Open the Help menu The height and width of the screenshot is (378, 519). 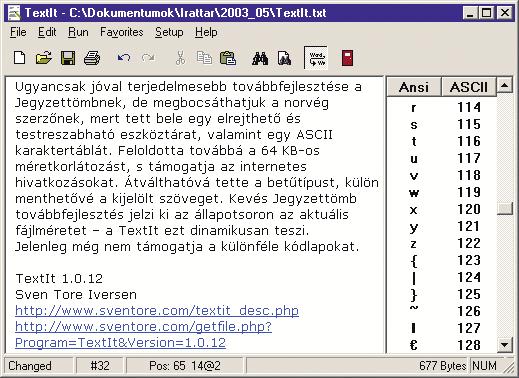pos(206,32)
